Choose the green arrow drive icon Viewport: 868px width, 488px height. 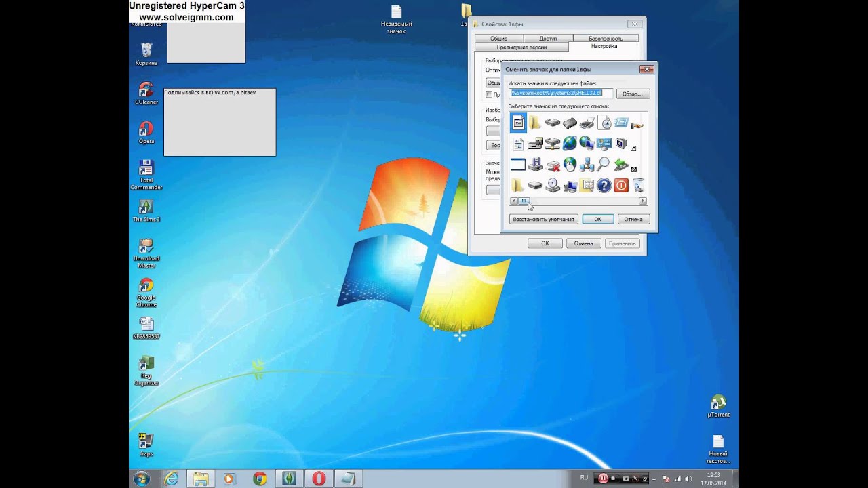(621, 165)
